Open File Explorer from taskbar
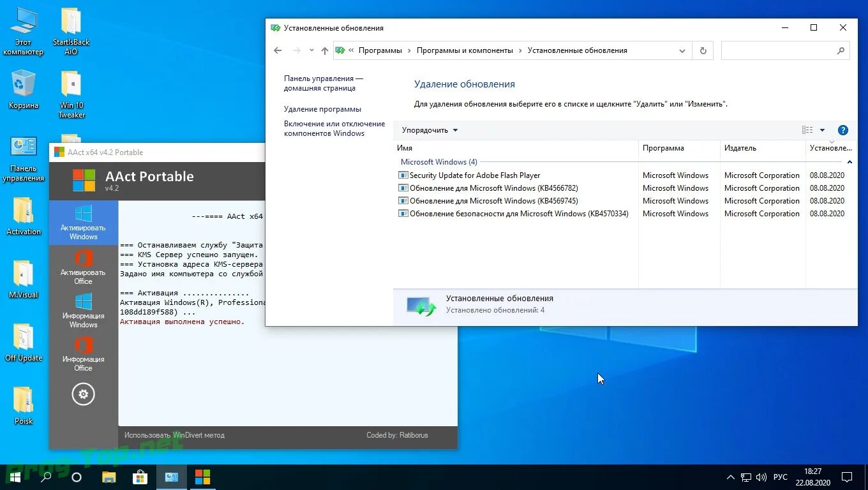The image size is (868, 490). [109, 477]
